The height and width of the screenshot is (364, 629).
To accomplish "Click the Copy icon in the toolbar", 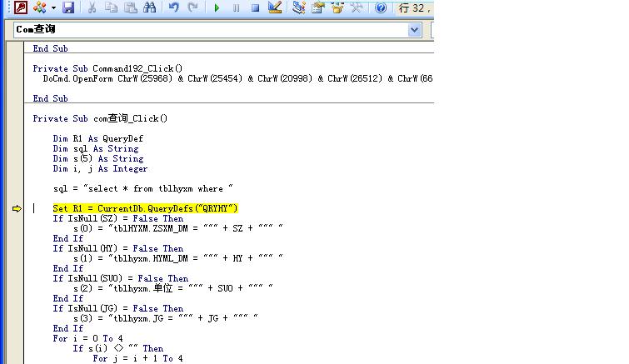I will coord(111,7).
